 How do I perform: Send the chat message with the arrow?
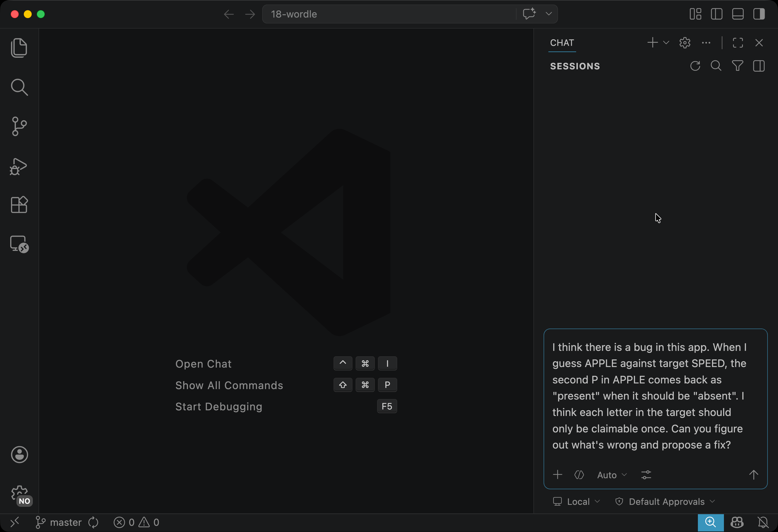point(754,475)
